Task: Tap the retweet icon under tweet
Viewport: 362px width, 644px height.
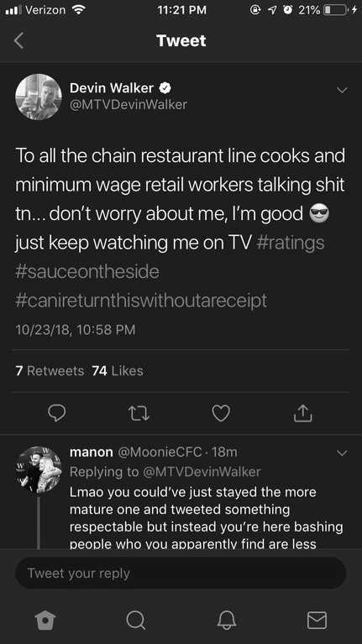Action: [139, 413]
